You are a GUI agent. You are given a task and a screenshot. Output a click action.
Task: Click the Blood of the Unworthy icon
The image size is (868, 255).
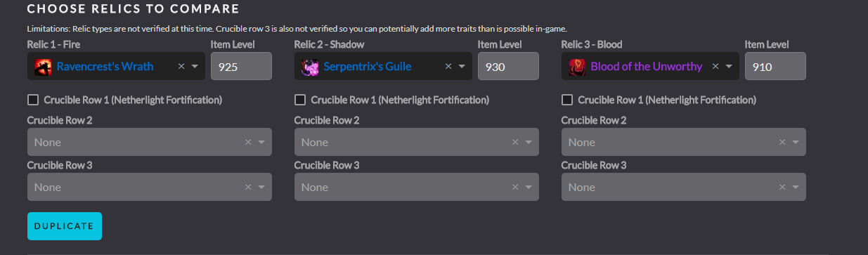[x=577, y=66]
